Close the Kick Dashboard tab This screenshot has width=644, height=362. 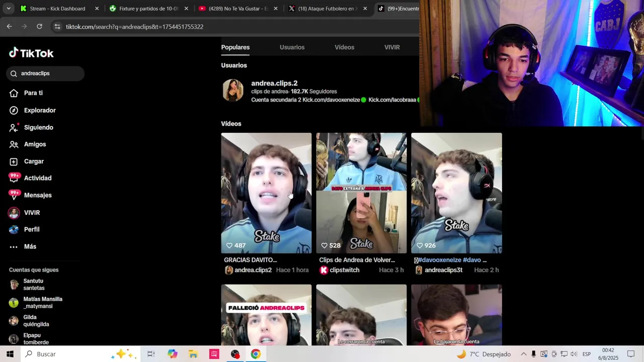click(x=97, y=9)
